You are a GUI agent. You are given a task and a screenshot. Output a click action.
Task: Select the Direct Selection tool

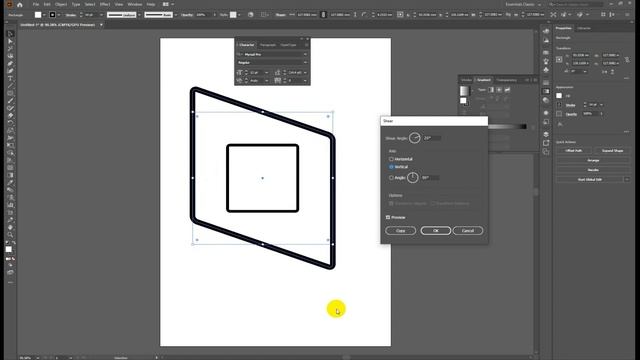click(10, 41)
